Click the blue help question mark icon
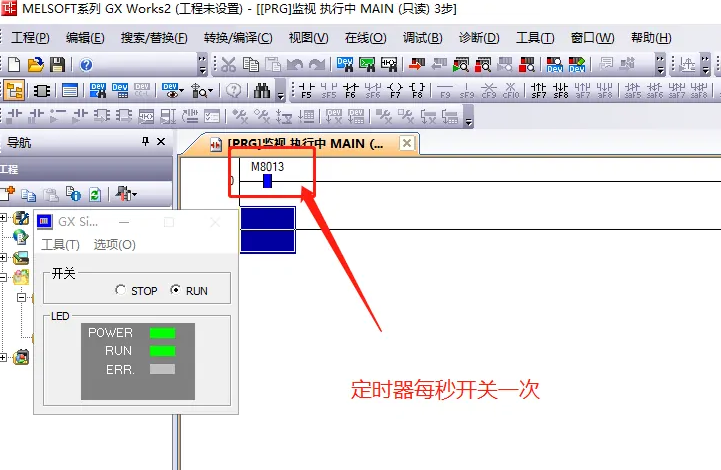This screenshot has width=721, height=470. pos(86,64)
